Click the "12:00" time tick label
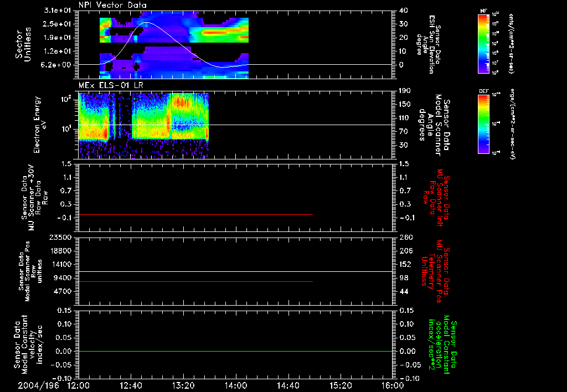The image size is (567, 392). [x=79, y=386]
